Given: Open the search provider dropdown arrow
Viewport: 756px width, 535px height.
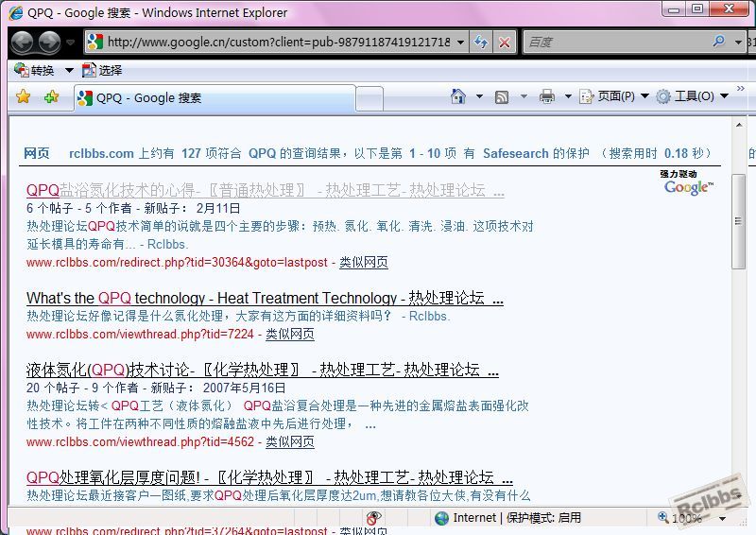Looking at the screenshot, I should click(738, 43).
